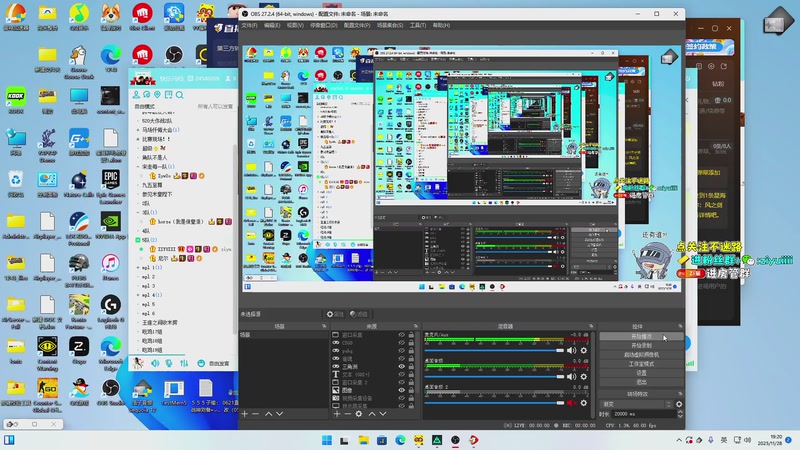Move the source down in the sources toolbar
This screenshot has width=800, height=450.
click(x=383, y=414)
